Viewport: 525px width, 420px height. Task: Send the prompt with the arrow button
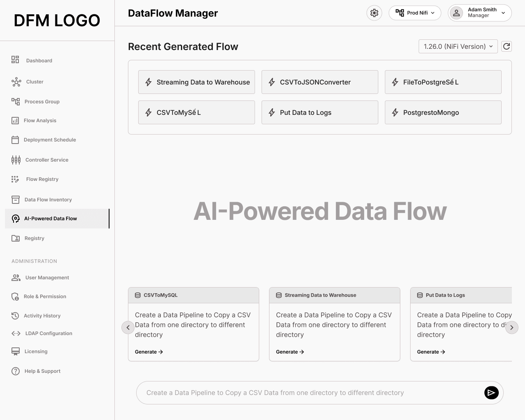coord(491,393)
